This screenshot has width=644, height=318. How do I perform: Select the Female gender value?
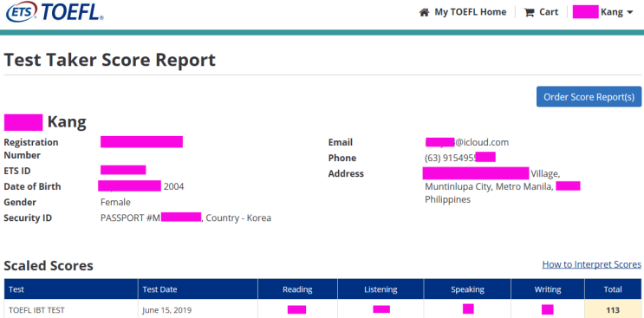(115, 202)
